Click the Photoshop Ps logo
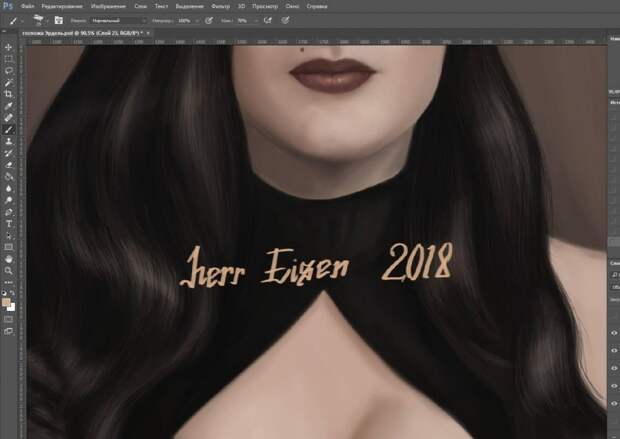The width and height of the screenshot is (620, 439). [x=8, y=6]
